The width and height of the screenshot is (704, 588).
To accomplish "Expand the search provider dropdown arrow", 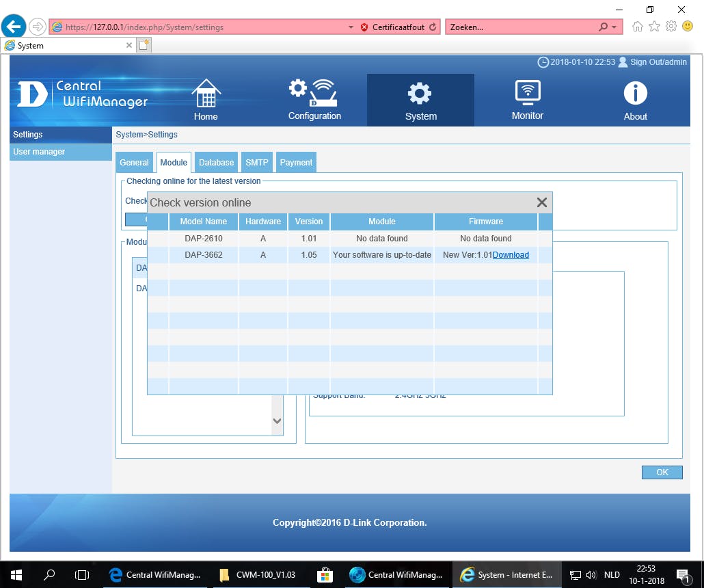I will coord(614,27).
